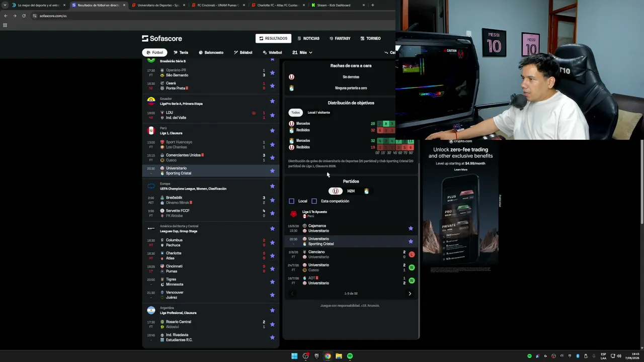Expand the Más sports dropdown
This screenshot has height=362, width=644.
pos(302,52)
